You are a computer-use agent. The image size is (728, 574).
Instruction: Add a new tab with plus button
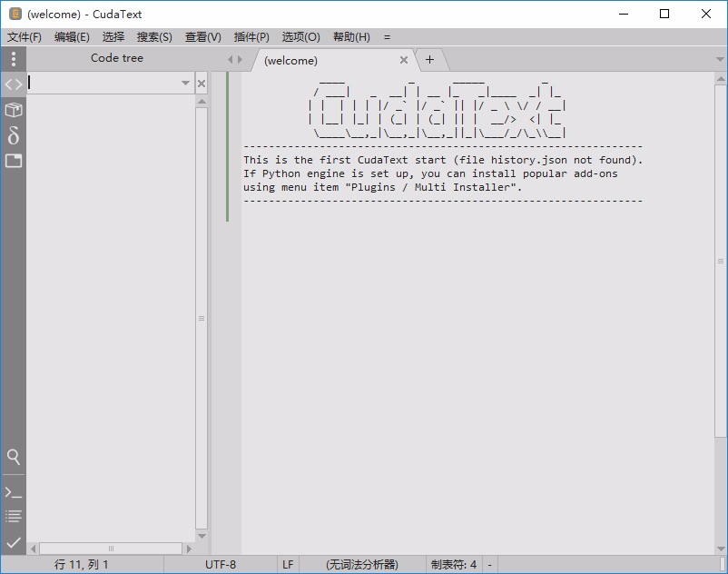click(x=430, y=59)
